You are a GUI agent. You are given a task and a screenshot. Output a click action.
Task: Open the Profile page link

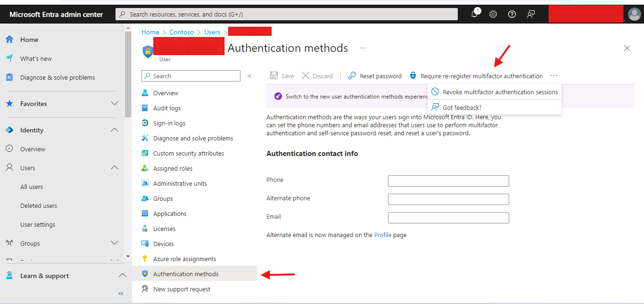(382, 235)
